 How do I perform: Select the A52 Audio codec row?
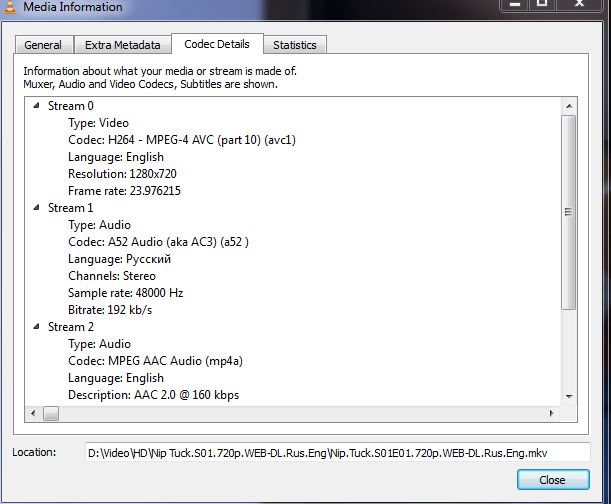click(158, 242)
